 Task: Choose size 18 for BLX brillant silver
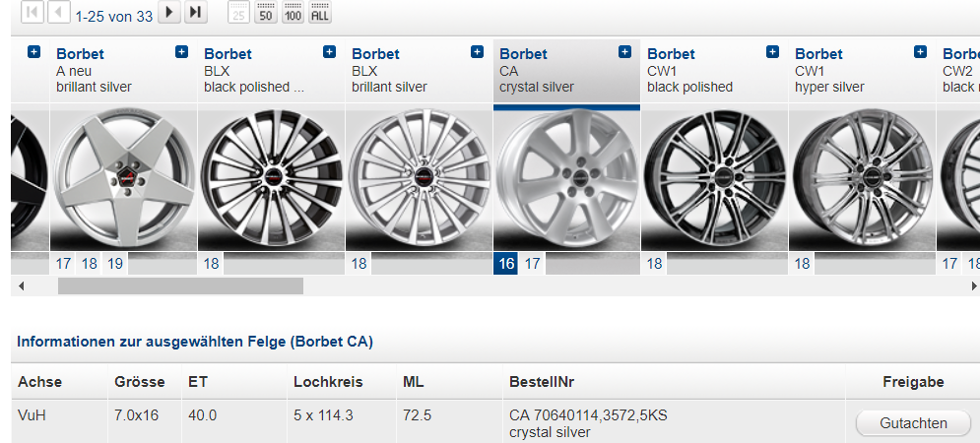[x=359, y=264]
